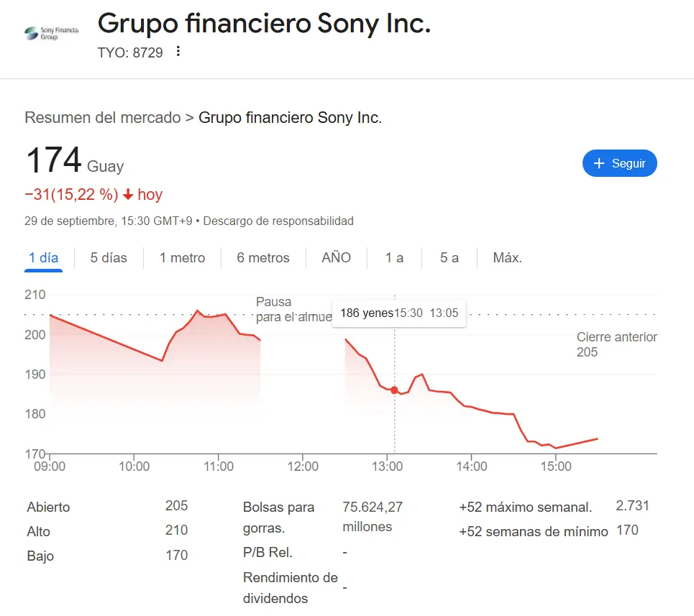Open the three-dot options menu beside TYO: 8729
Viewport: 694px width, 616px height.
click(177, 52)
